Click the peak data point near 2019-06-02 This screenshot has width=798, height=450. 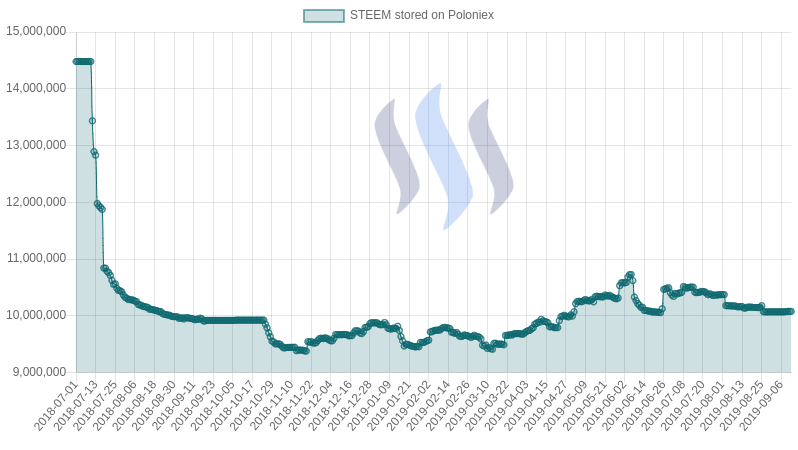point(631,275)
